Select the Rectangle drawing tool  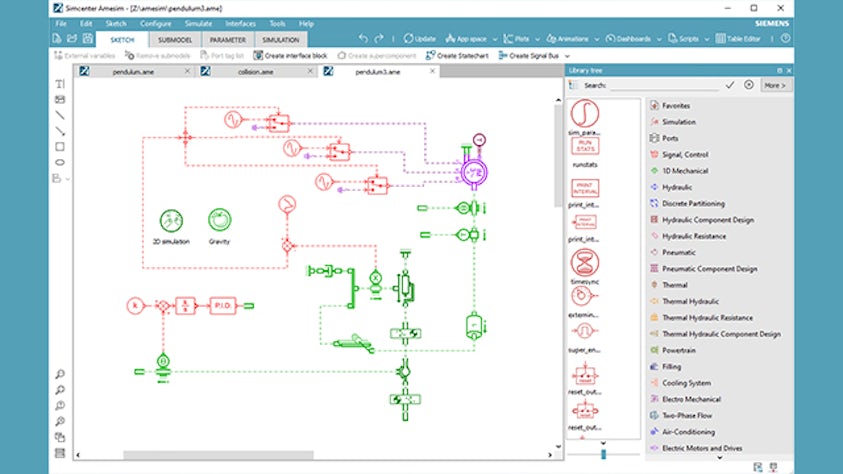tap(60, 147)
